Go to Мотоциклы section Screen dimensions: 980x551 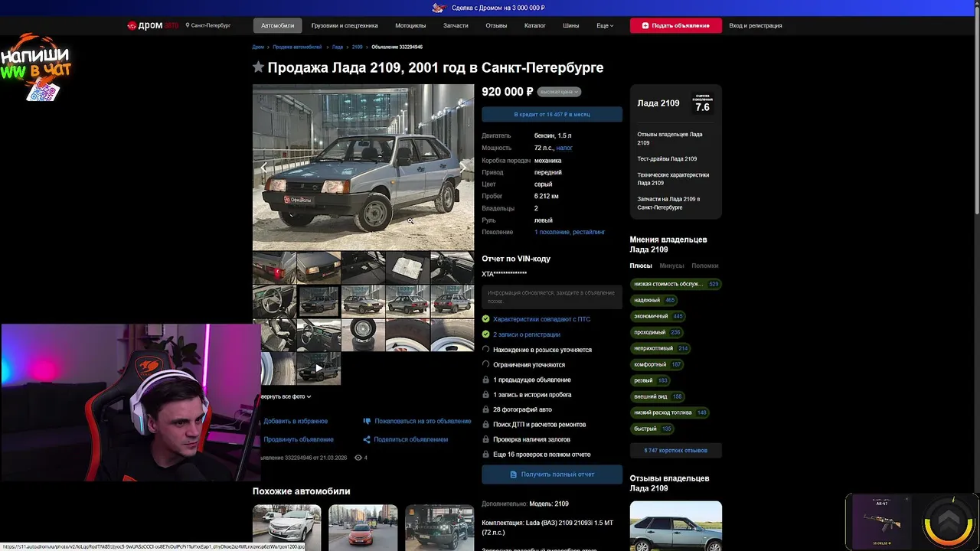[x=410, y=25]
